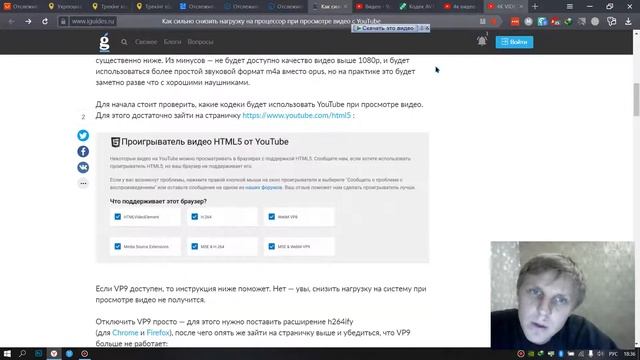The image size is (640, 360).
Task: Click the www.iguides.ru address field
Action: pyautogui.click(x=93, y=21)
